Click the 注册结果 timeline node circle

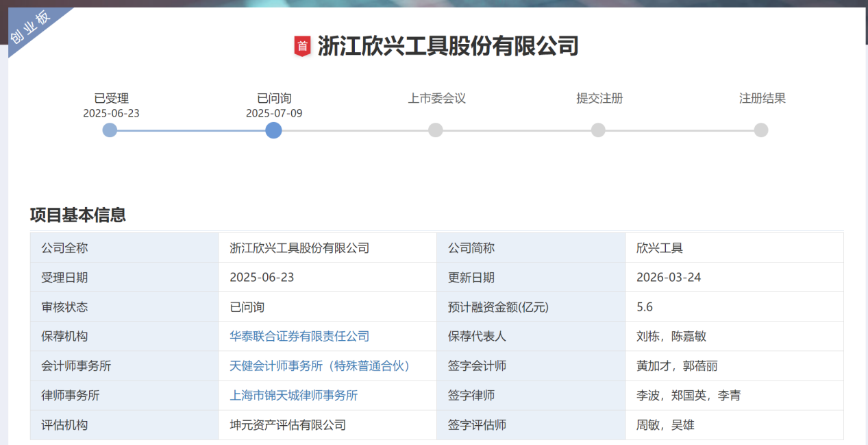click(x=761, y=130)
